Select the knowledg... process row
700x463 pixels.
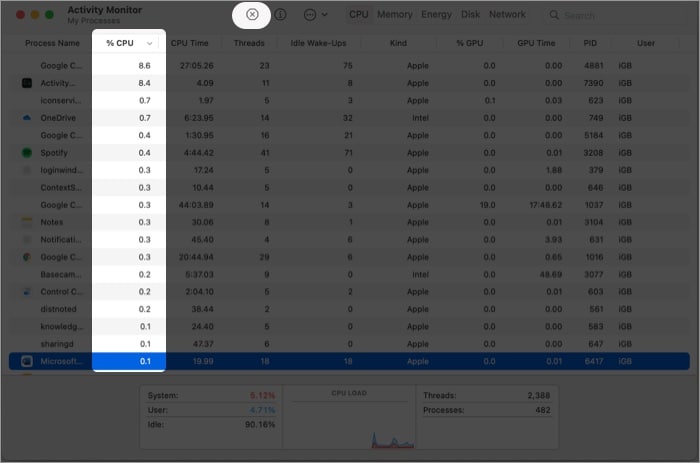coord(350,326)
